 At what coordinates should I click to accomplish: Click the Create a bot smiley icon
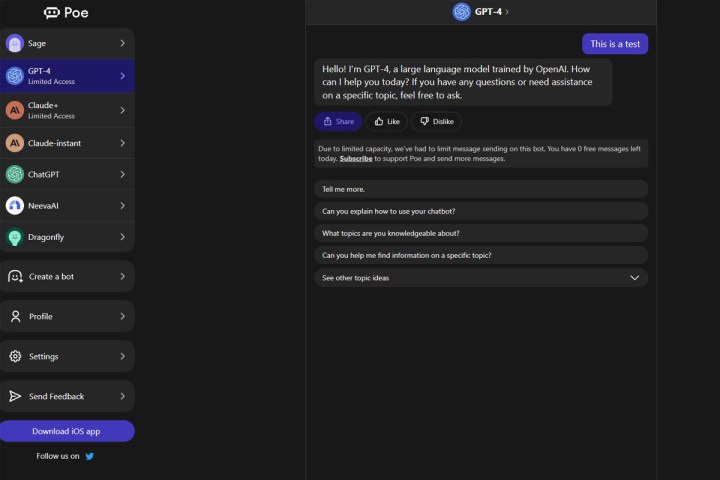coord(15,277)
